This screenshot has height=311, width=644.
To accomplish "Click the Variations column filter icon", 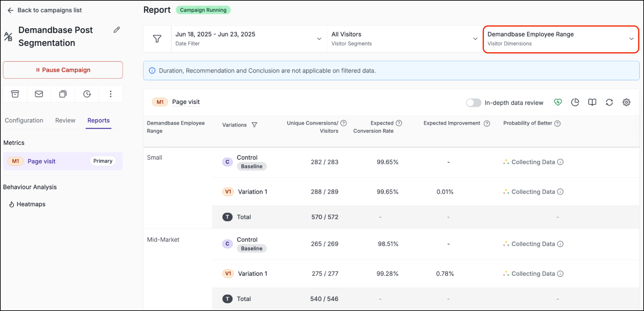I will (x=254, y=125).
